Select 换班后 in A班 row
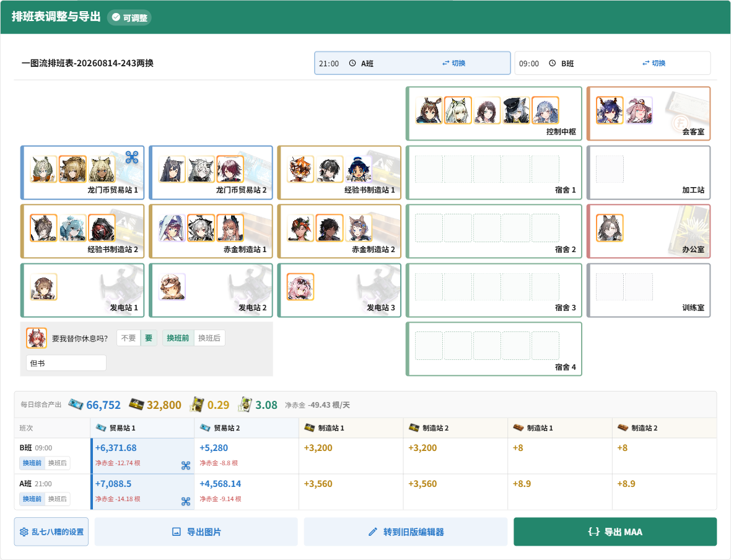 pos(58,499)
